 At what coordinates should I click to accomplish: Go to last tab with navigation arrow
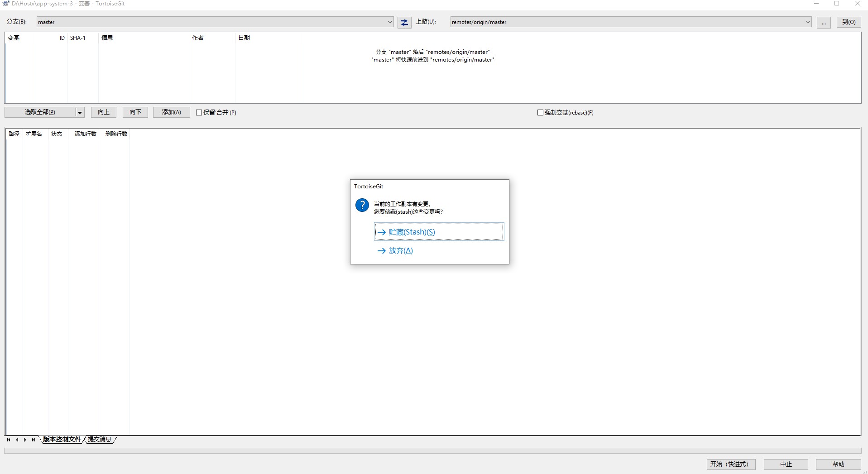33,440
